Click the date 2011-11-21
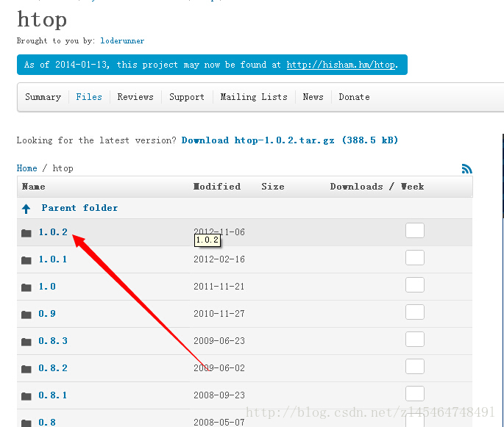Viewport: 504px width, 427px height. point(219,287)
